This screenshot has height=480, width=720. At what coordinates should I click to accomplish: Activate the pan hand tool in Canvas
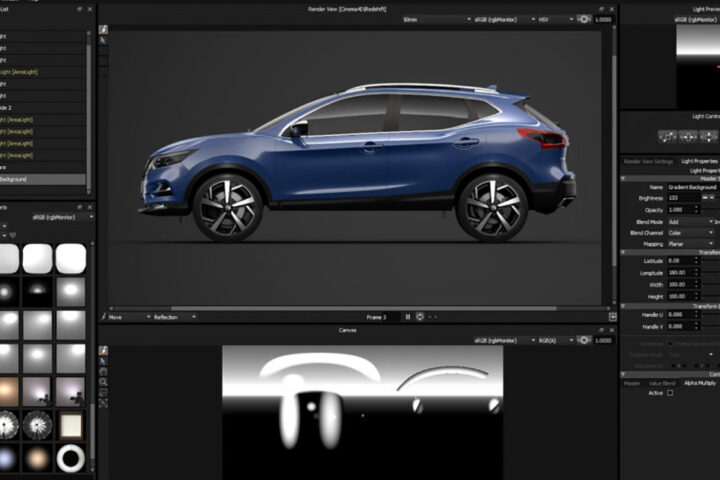(x=103, y=372)
